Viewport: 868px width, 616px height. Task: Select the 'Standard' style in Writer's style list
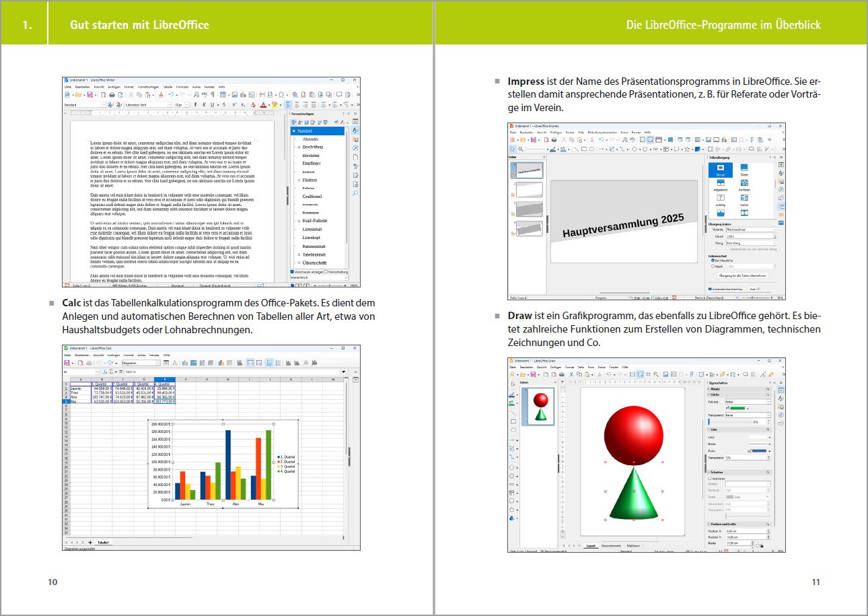click(318, 131)
